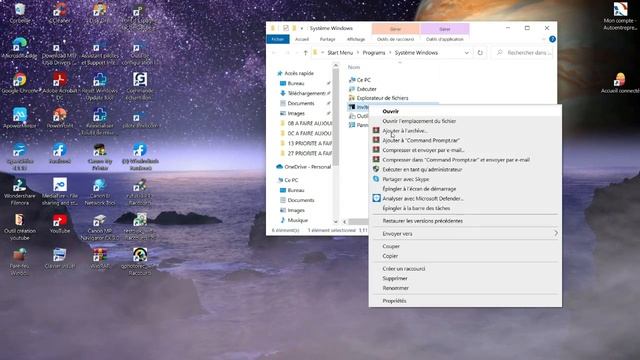Select the Wondershare Filmora desktop icon
Image resolution: width=640 pixels, height=360 pixels.
tap(20, 192)
